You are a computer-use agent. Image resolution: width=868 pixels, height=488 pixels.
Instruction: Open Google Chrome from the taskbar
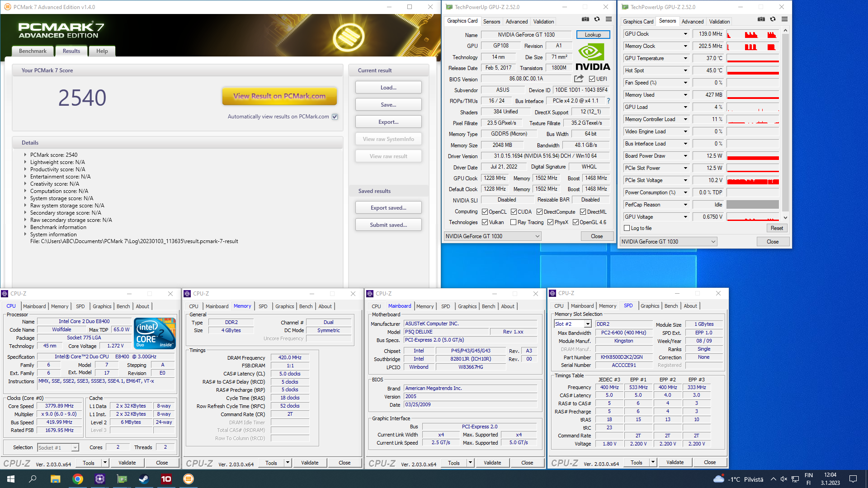tap(77, 479)
